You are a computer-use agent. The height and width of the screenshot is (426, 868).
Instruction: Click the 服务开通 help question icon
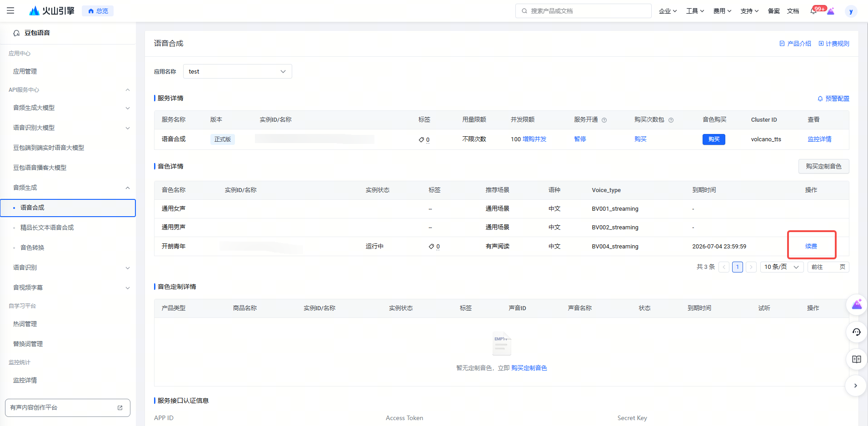604,120
